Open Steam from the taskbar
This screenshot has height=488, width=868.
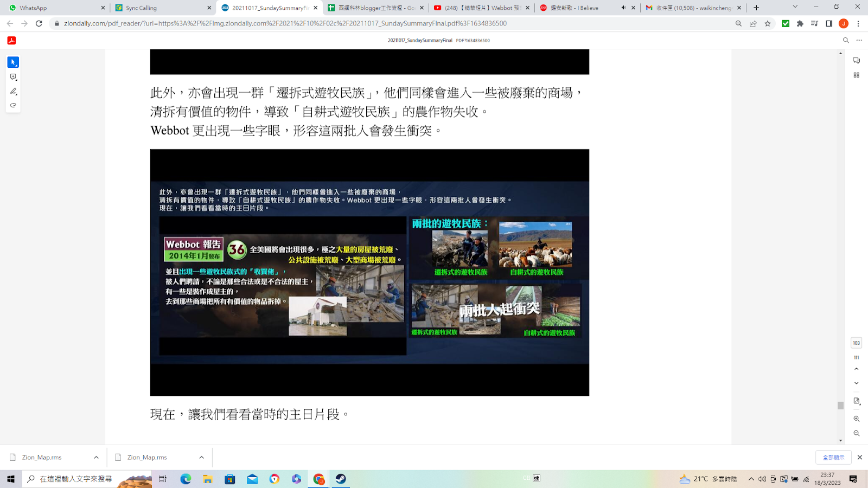[341, 479]
